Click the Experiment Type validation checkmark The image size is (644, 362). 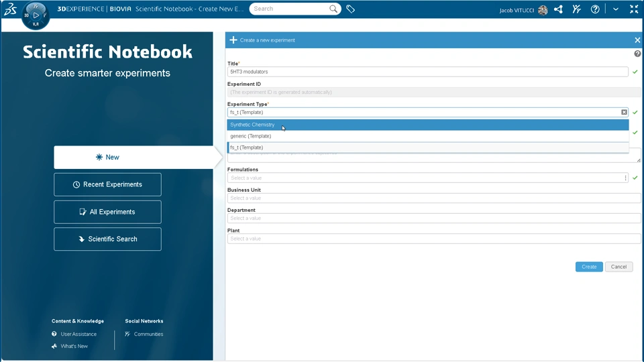tap(635, 112)
